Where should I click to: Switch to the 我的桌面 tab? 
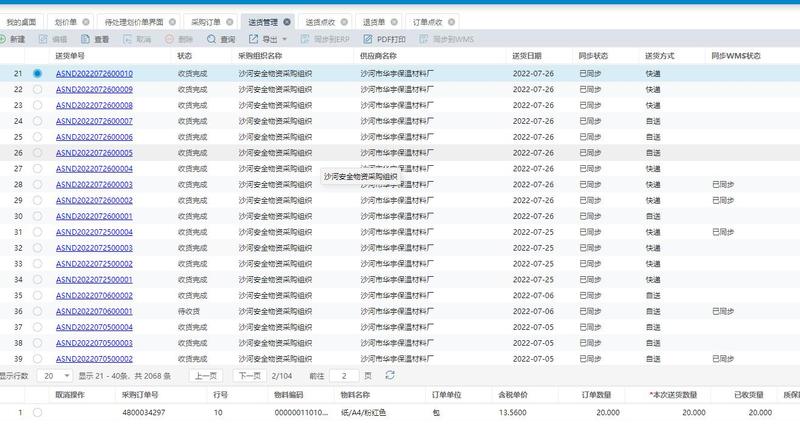click(x=21, y=22)
